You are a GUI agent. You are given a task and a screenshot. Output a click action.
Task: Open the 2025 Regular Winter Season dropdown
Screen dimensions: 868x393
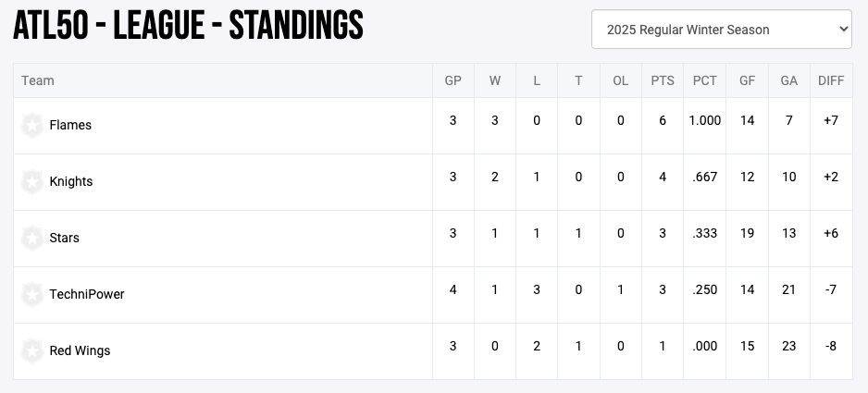721,30
